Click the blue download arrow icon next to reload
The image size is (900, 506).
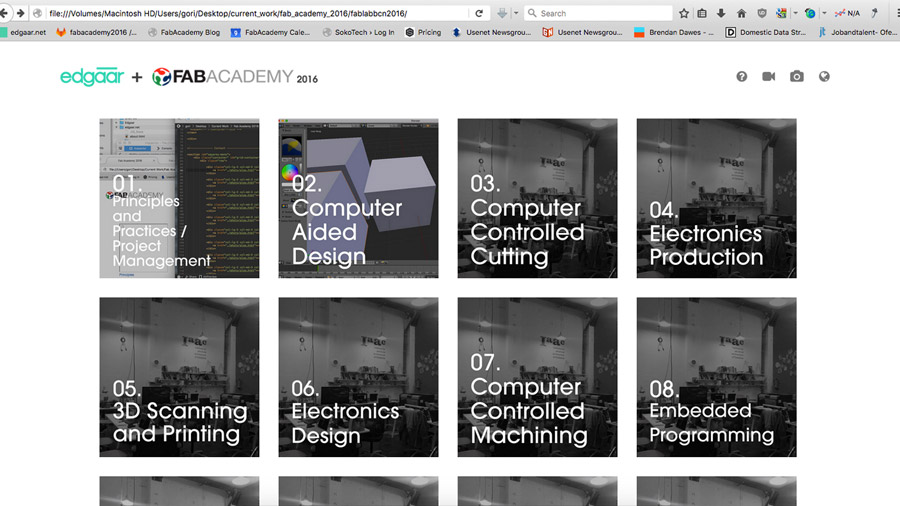click(502, 13)
